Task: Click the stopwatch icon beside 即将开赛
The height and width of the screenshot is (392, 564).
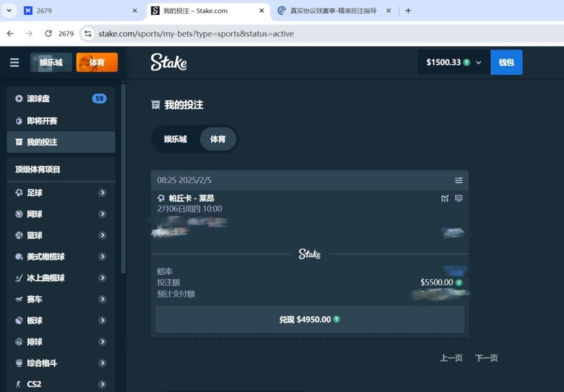Action: (19, 121)
